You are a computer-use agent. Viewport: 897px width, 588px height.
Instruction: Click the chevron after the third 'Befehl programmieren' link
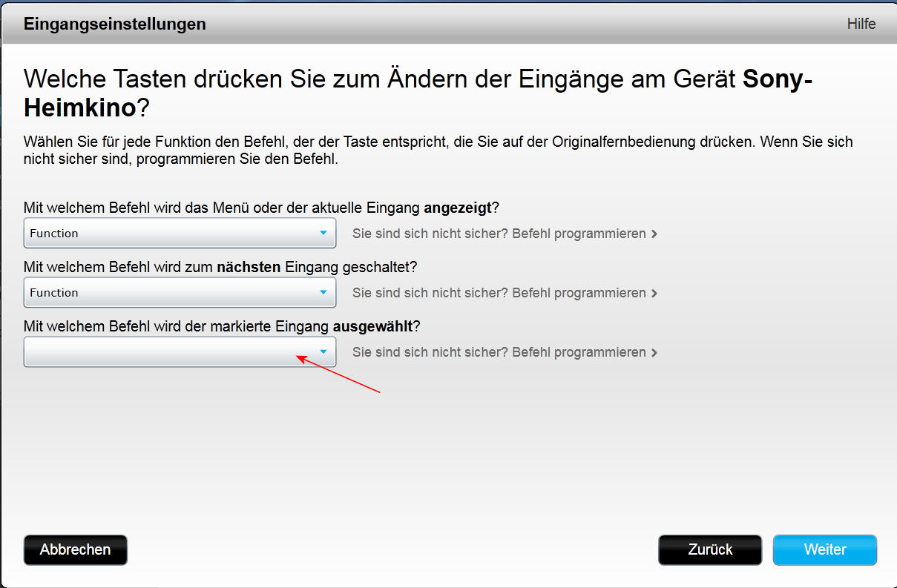654,352
